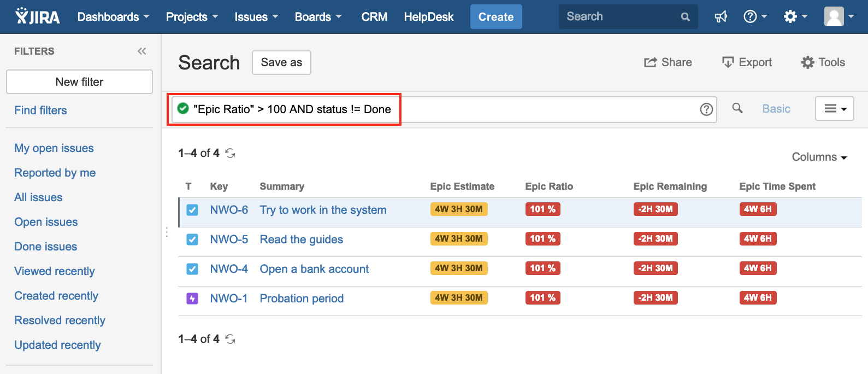The height and width of the screenshot is (374, 868).
Task: Expand the Columns dropdown
Action: click(819, 157)
